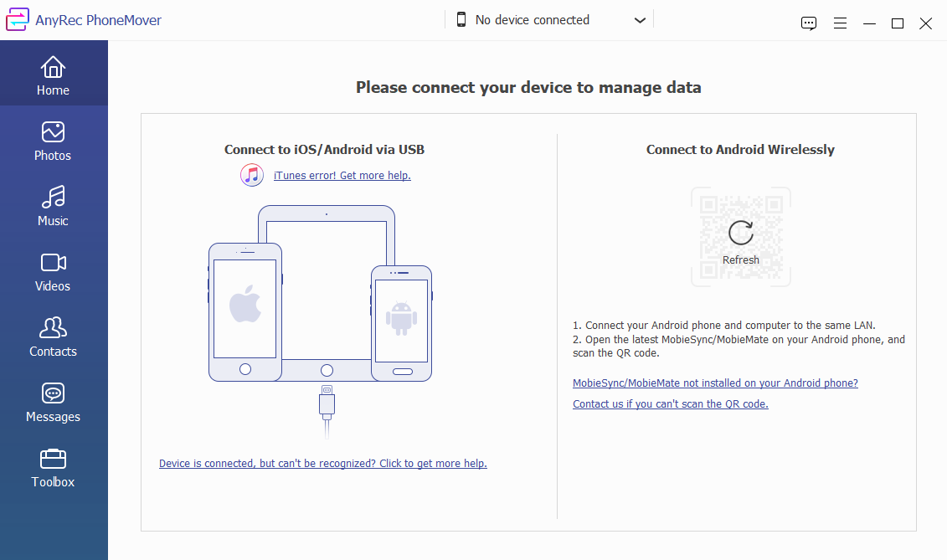Screen dimensions: 947x560
Task: Open the Toolbox panel
Action: coord(53,468)
